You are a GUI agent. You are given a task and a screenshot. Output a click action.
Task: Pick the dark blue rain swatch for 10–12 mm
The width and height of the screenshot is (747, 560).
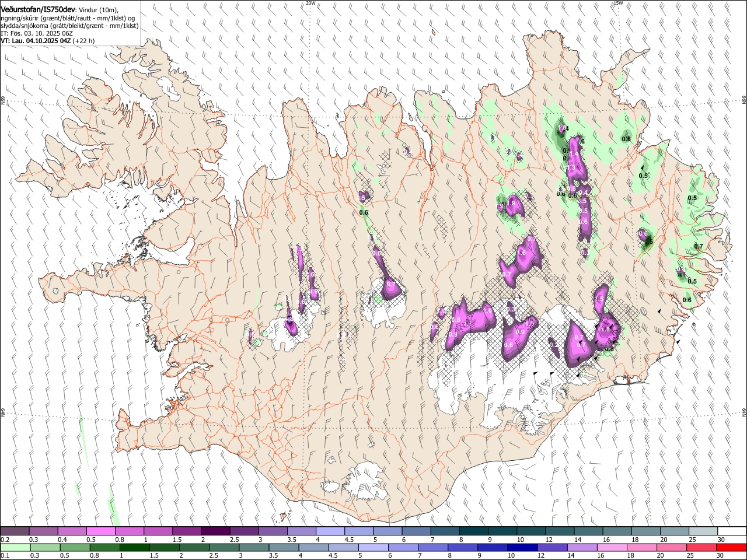tap(522, 547)
